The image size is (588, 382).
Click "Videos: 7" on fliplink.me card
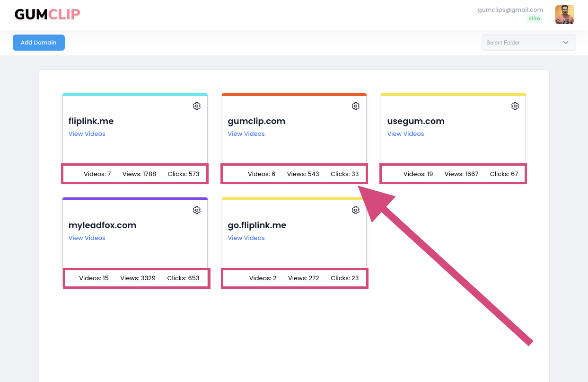pos(97,174)
